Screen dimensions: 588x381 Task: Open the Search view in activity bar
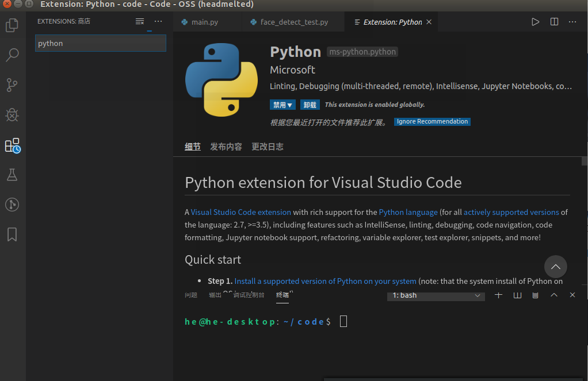[x=12, y=55]
